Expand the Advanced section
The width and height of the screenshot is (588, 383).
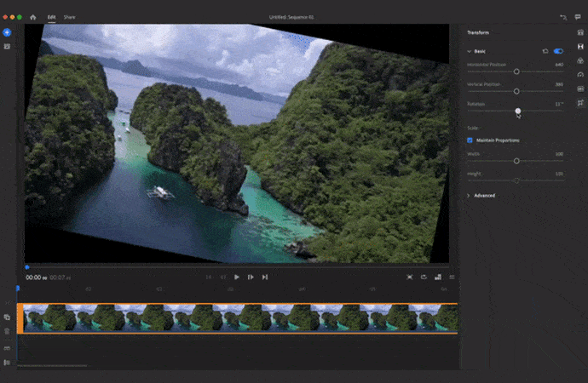coord(481,196)
